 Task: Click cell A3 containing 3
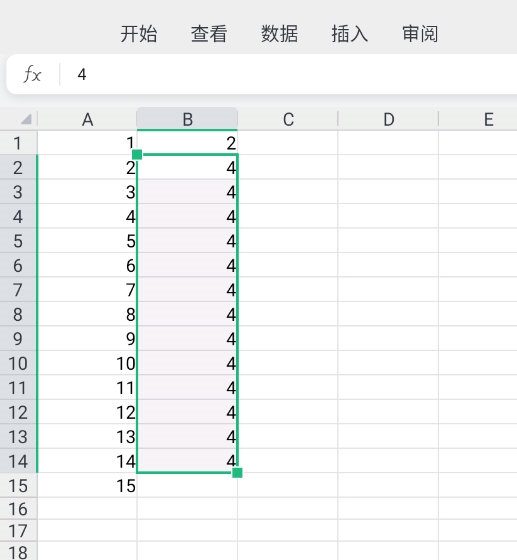click(87, 192)
